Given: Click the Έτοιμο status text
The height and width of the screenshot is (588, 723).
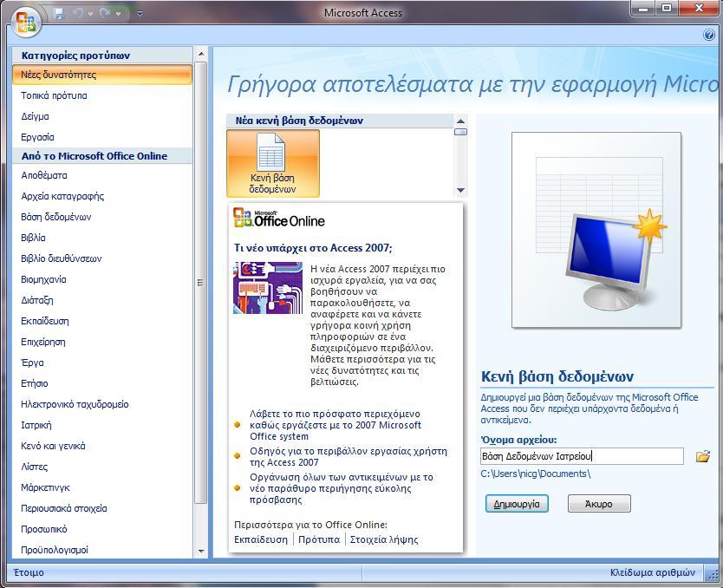Looking at the screenshot, I should [x=29, y=572].
